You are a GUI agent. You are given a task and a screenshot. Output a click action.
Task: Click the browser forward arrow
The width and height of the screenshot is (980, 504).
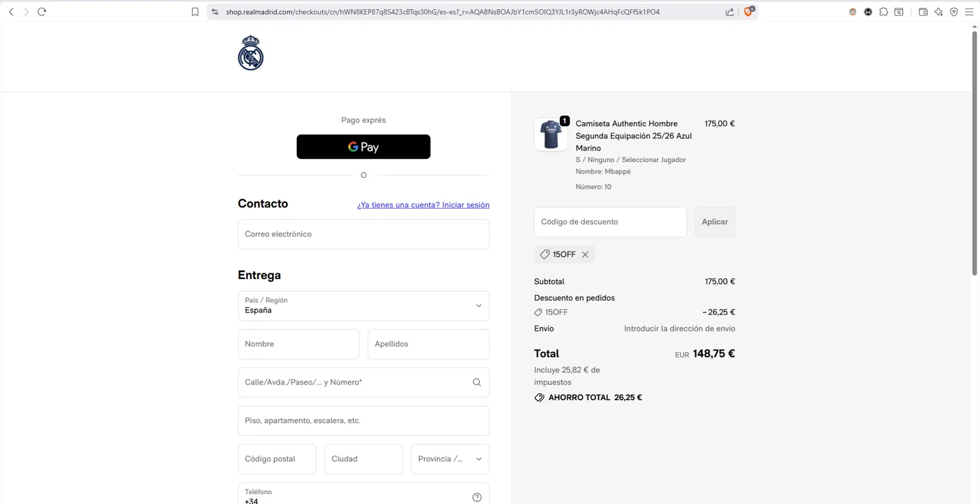(x=26, y=12)
